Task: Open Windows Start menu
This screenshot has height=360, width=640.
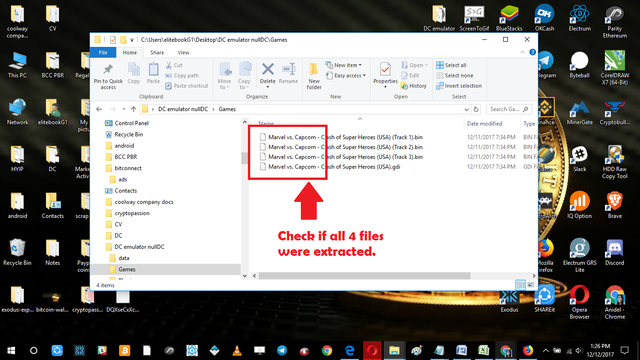Action: click(11, 351)
